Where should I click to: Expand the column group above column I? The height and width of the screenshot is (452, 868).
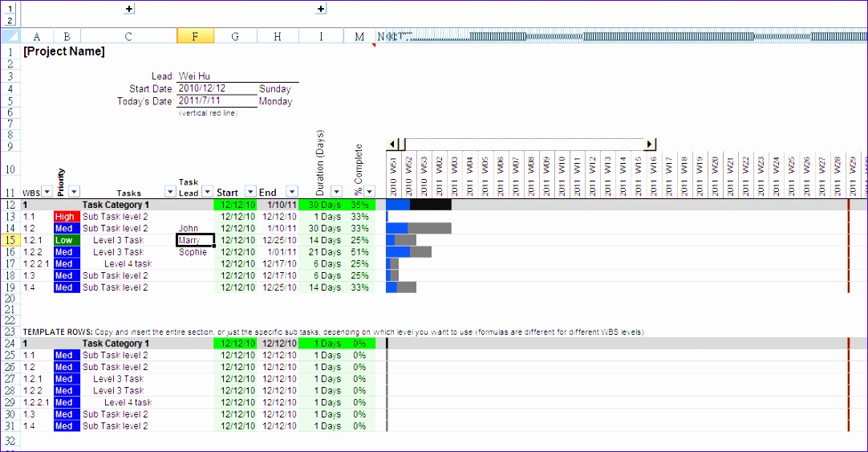point(321,9)
